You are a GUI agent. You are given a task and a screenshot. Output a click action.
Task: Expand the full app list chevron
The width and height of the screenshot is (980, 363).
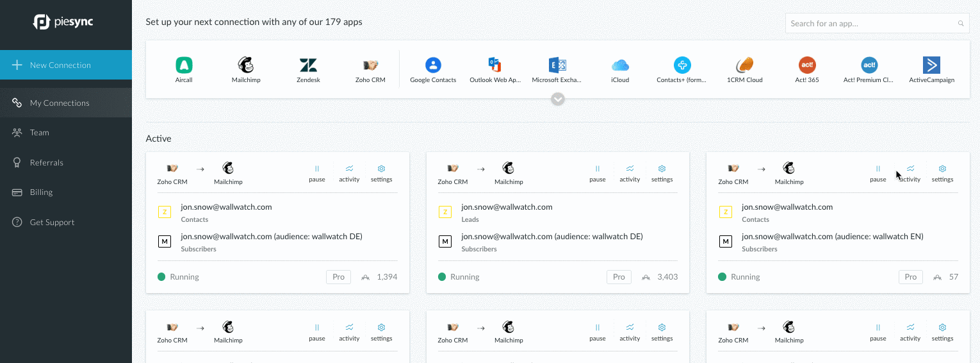coord(558,99)
